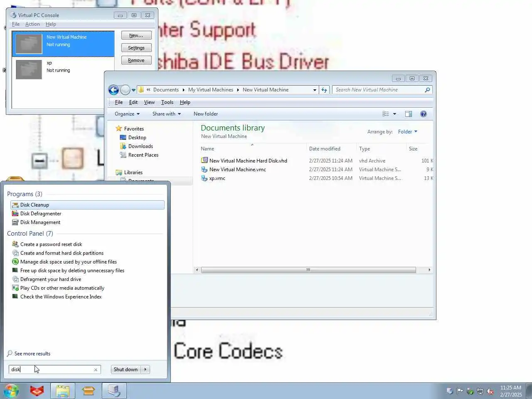Select xp virtual machine in Virtual PC Console
The height and width of the screenshot is (399, 532).
pyautogui.click(x=63, y=69)
